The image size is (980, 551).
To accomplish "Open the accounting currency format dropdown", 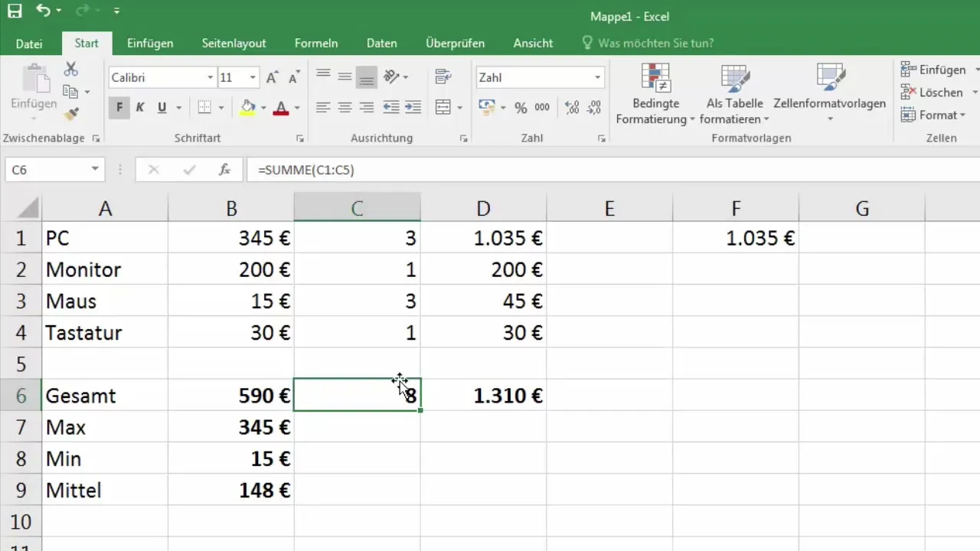I will [502, 108].
